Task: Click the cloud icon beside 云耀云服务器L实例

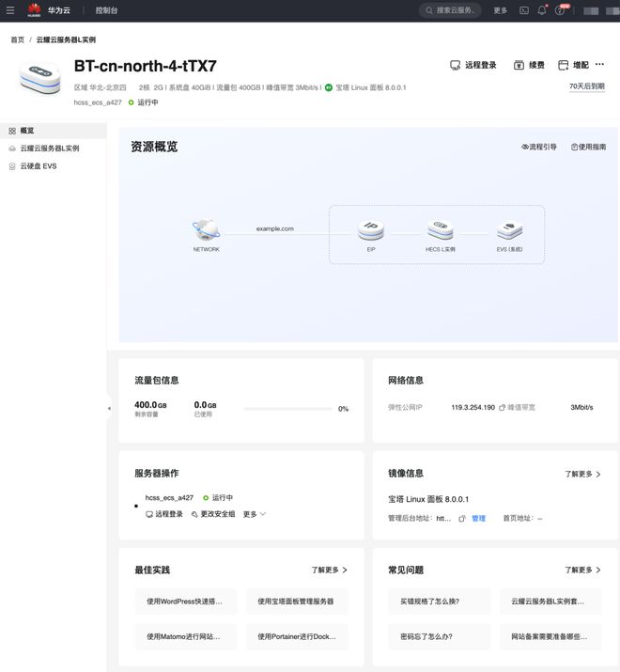Action: pyautogui.click(x=12, y=148)
